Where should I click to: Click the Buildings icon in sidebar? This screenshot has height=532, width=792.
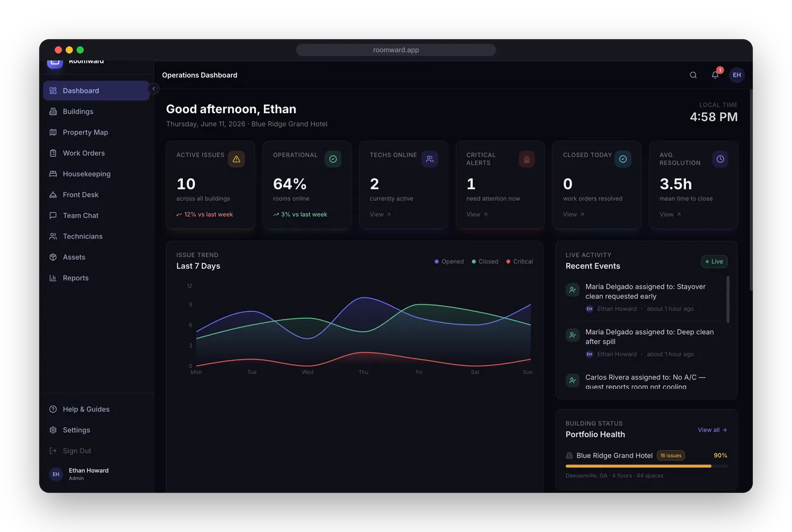point(53,111)
